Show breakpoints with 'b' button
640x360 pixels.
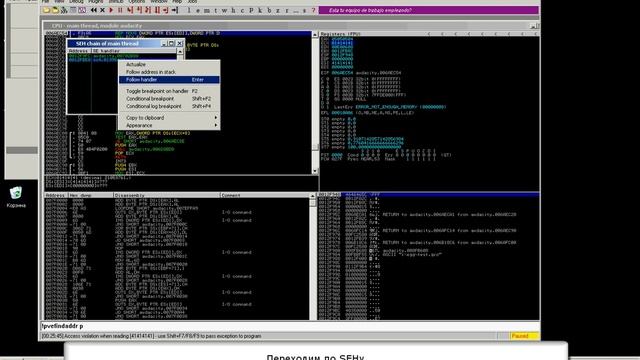click(269, 10)
